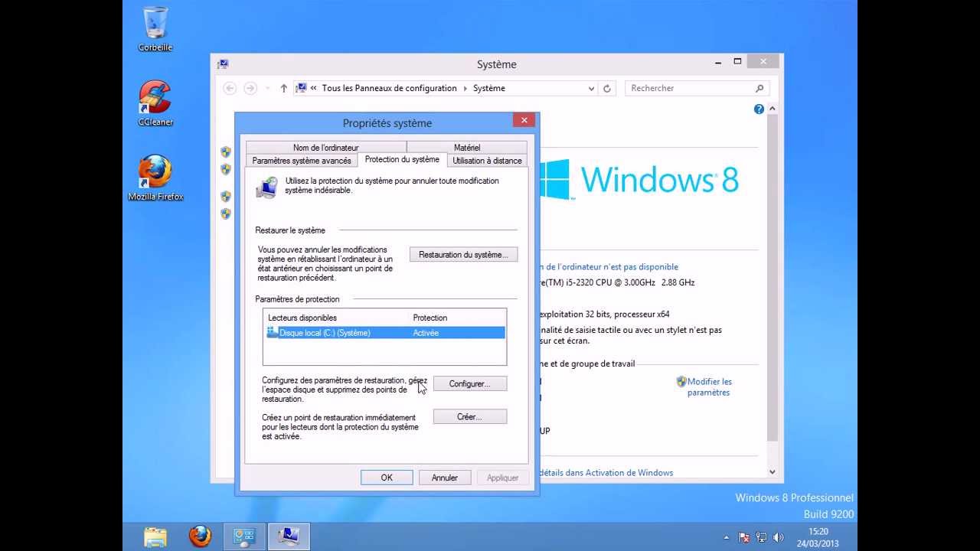The height and width of the screenshot is (551, 980).
Task: Open help with the blue question mark
Action: click(759, 109)
